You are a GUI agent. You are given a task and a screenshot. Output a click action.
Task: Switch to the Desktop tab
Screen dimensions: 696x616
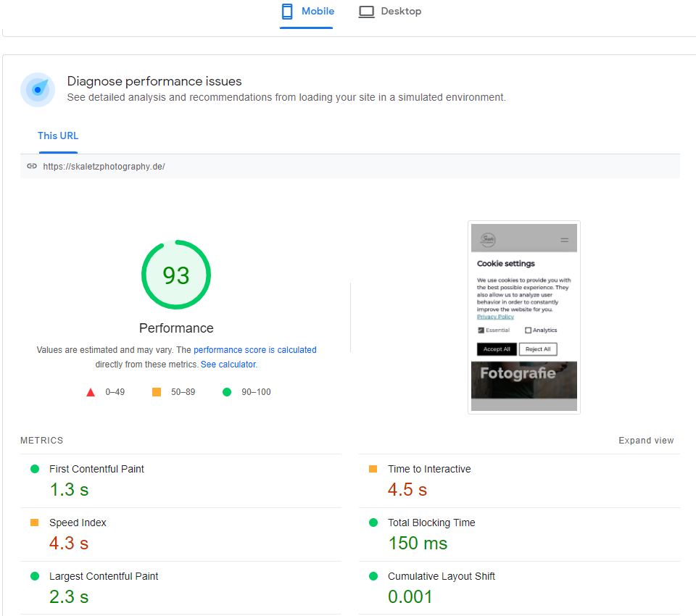(390, 12)
